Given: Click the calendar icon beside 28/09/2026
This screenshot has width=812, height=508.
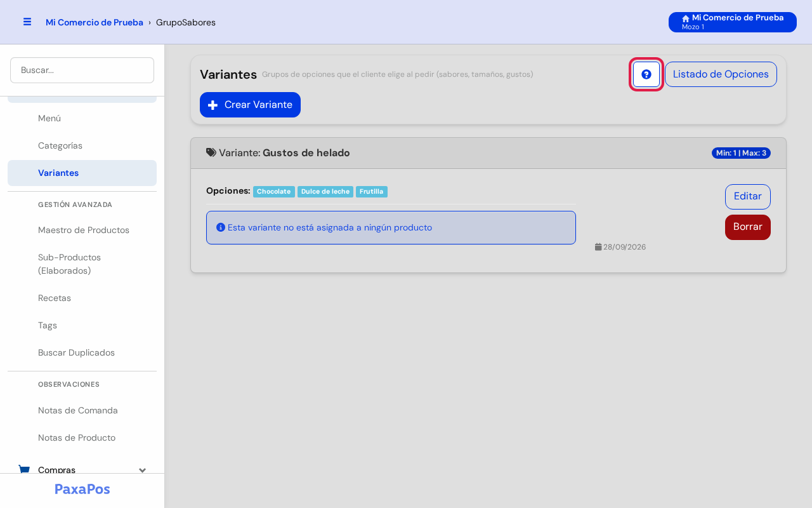Looking at the screenshot, I should (x=598, y=247).
